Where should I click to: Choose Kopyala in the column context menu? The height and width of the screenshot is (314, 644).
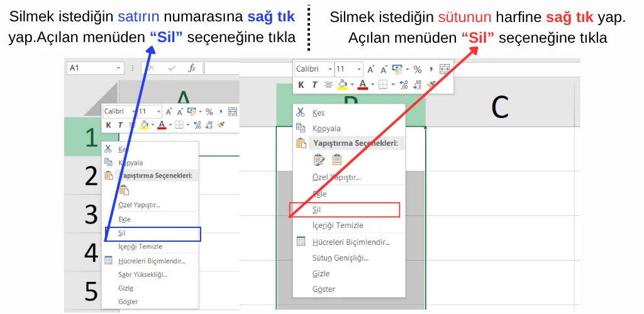(x=326, y=128)
